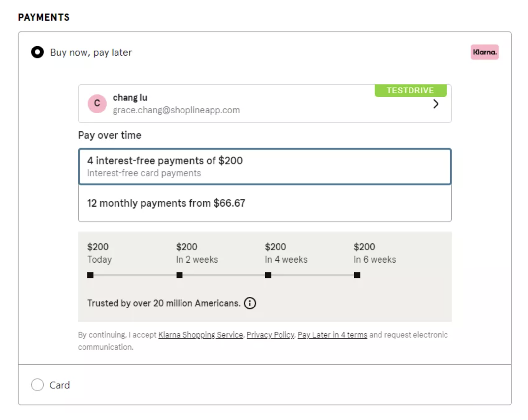
Task: Expand account details with chevron arrow
Action: pos(436,104)
